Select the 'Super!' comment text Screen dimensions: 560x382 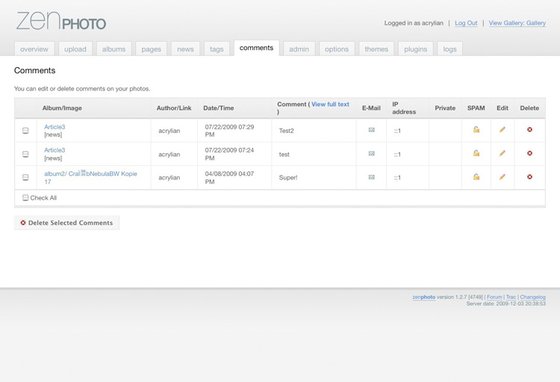coord(288,177)
